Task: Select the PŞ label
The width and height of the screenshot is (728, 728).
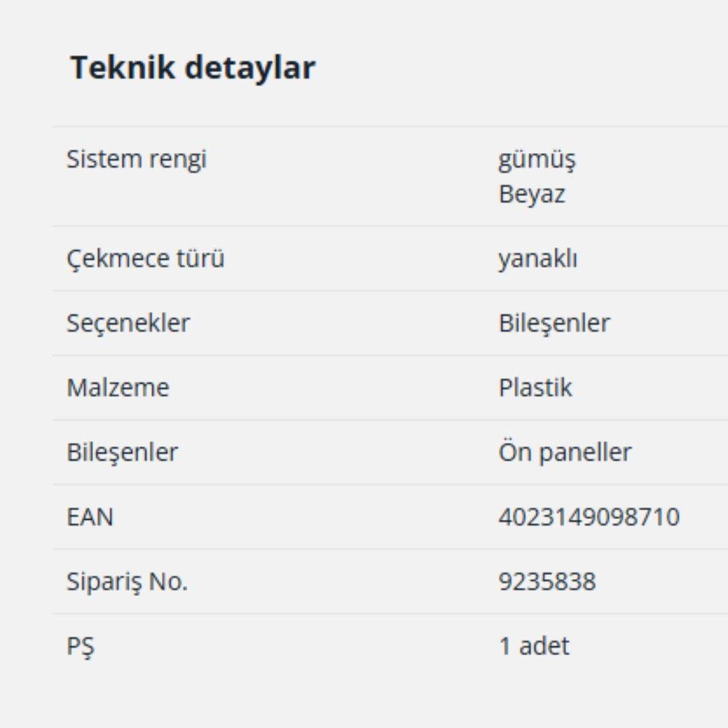Action: point(80,646)
